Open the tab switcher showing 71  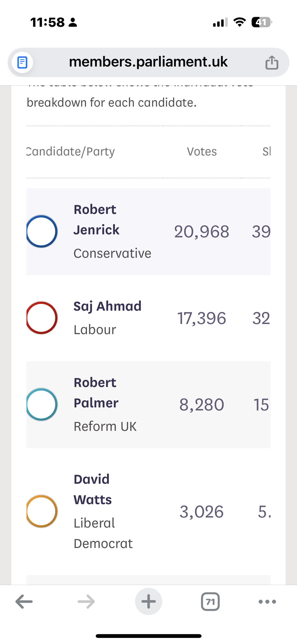click(210, 601)
